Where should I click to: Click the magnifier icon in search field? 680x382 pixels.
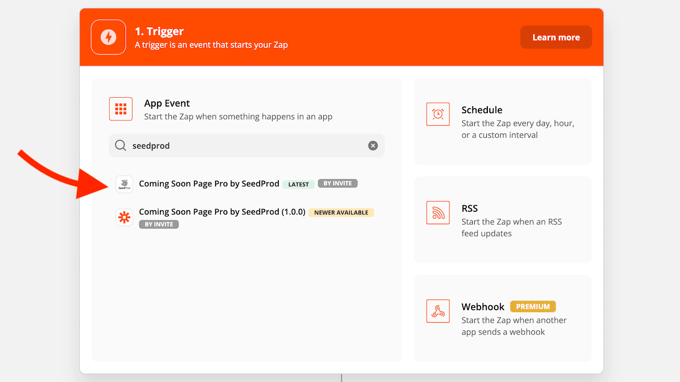pyautogui.click(x=121, y=145)
